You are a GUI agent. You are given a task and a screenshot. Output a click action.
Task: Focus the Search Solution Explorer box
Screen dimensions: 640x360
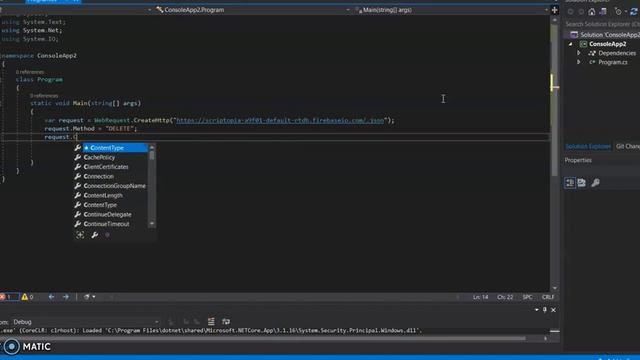tap(602, 24)
